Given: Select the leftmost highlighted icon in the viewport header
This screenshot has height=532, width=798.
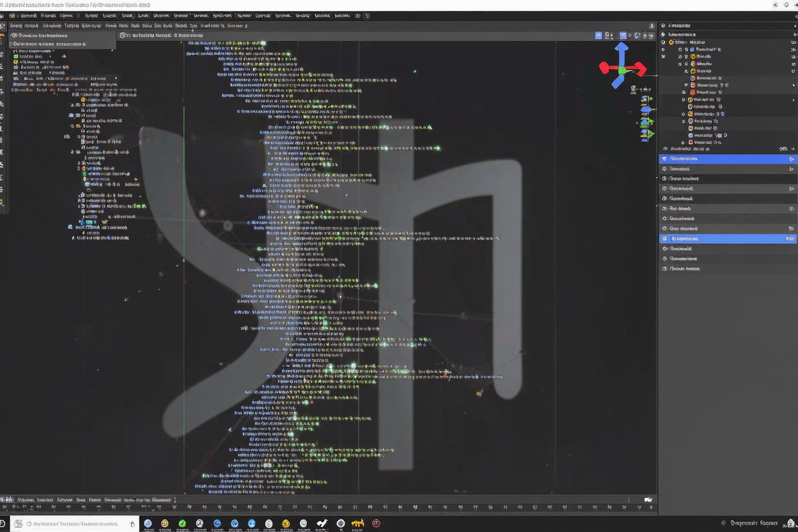Looking at the screenshot, I should coord(598,36).
